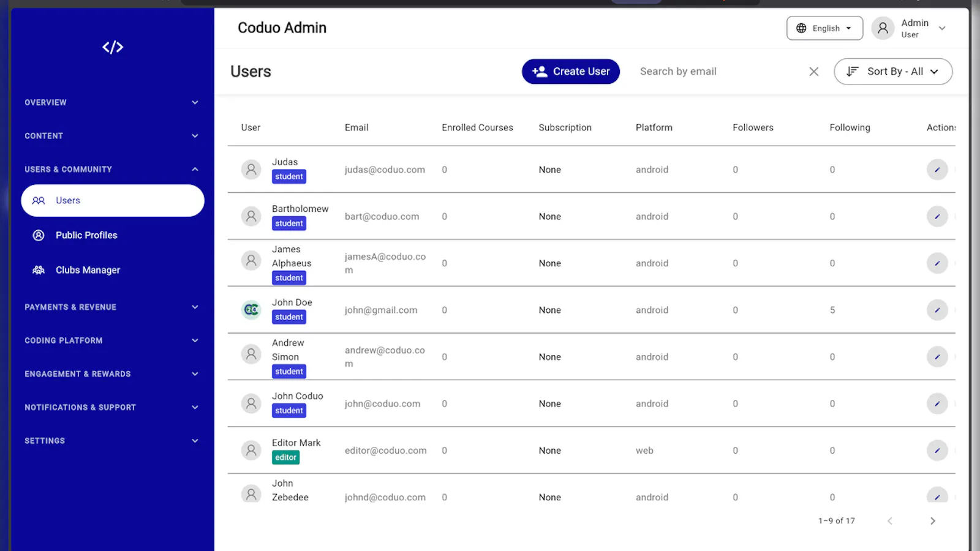This screenshot has width=980, height=551.
Task: Click the john@gmail.com email
Action: [381, 310]
